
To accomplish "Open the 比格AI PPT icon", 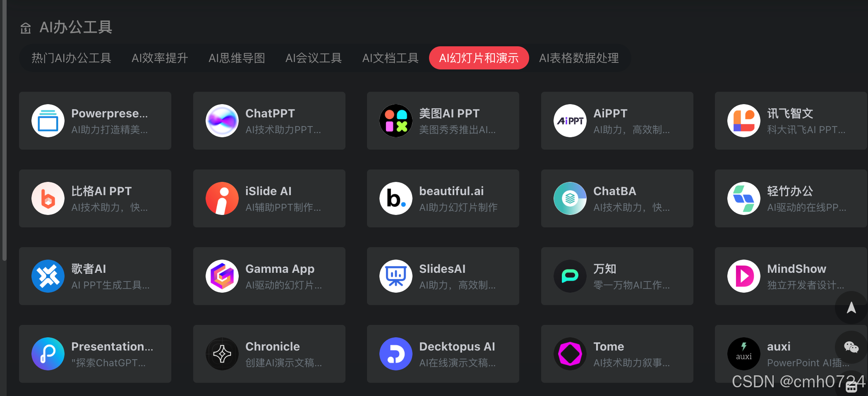I will point(48,198).
